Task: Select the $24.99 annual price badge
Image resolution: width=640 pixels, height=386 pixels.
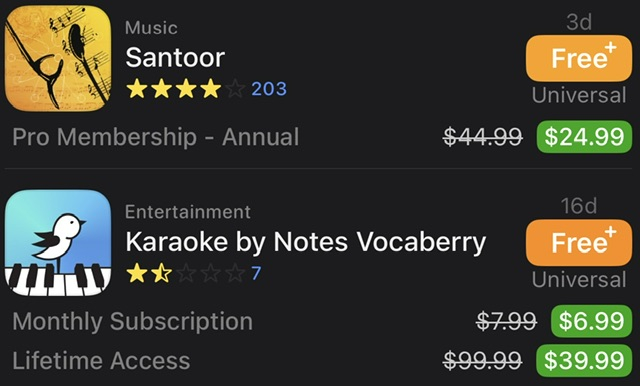Action: [x=584, y=137]
